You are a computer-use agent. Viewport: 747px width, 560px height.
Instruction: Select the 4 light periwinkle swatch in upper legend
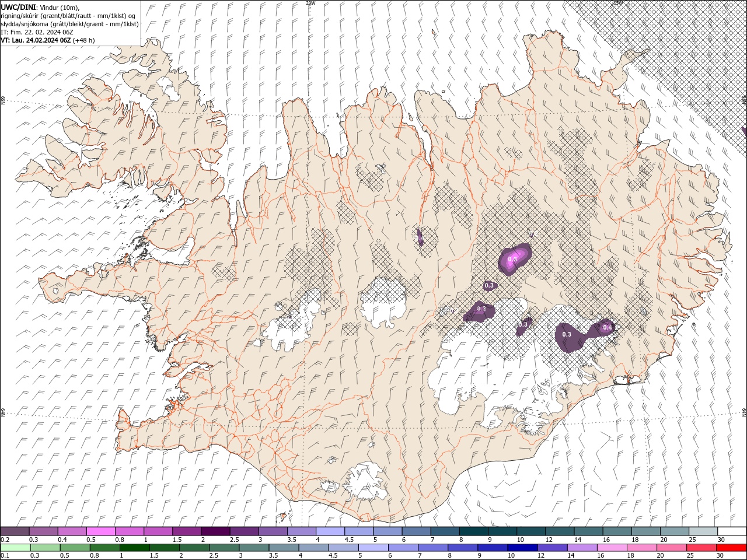pyautogui.click(x=330, y=531)
